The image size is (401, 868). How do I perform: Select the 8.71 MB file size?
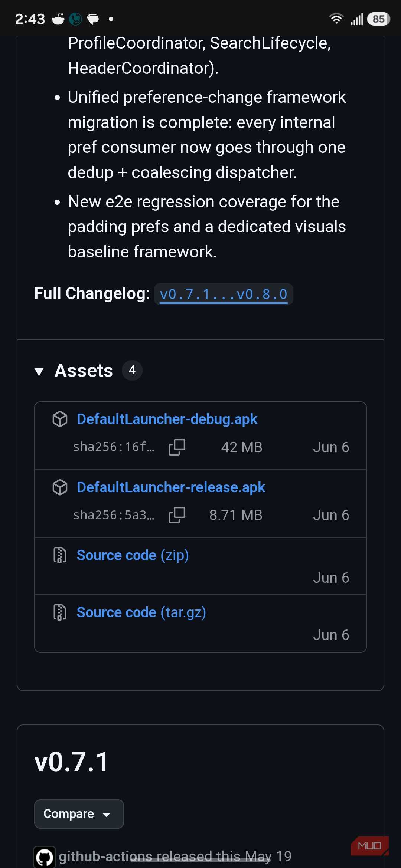[236, 515]
